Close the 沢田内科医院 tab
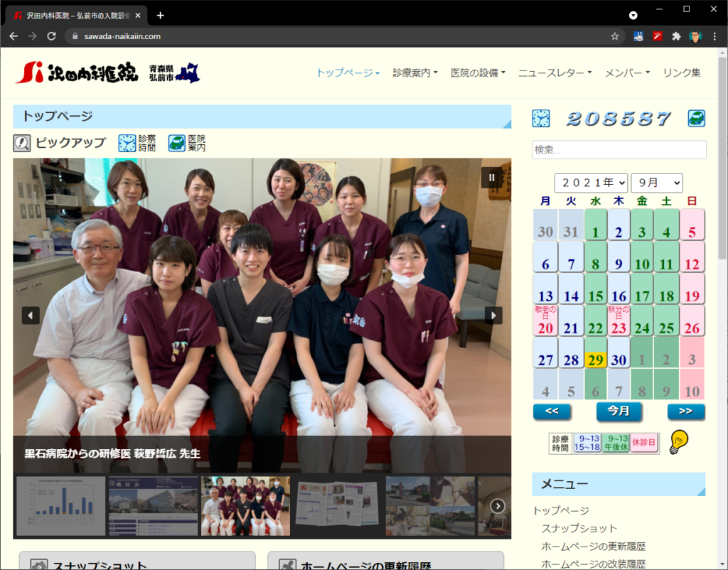This screenshot has height=570, width=728. tap(138, 16)
